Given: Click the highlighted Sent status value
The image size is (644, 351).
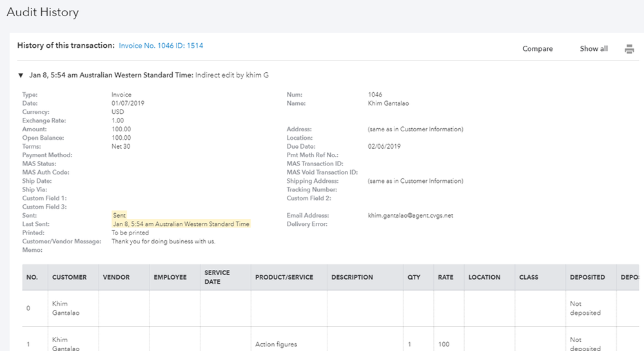Looking at the screenshot, I should (119, 215).
